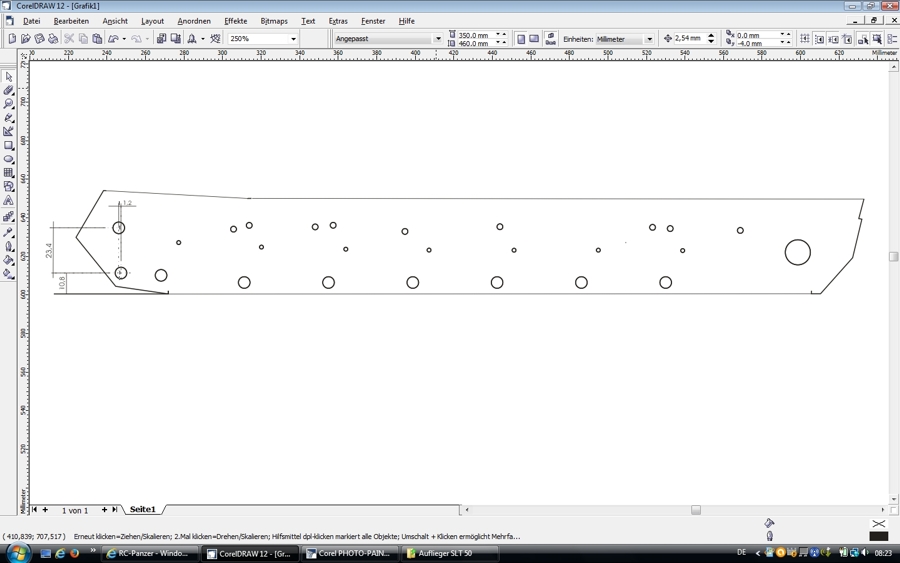Click the Seite1 page tab
This screenshot has height=563, width=900.
(x=142, y=510)
